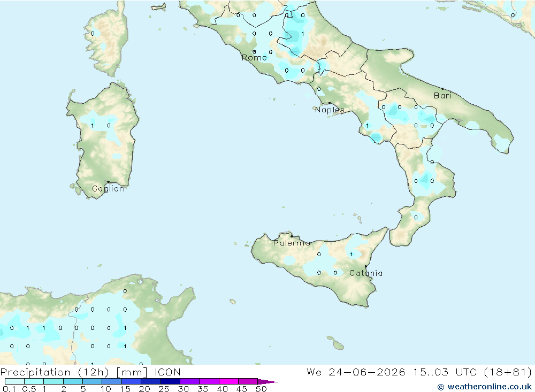Select the 20–25 mm legend color swatch
Screen dimensions: 535x392
[x=151, y=381]
